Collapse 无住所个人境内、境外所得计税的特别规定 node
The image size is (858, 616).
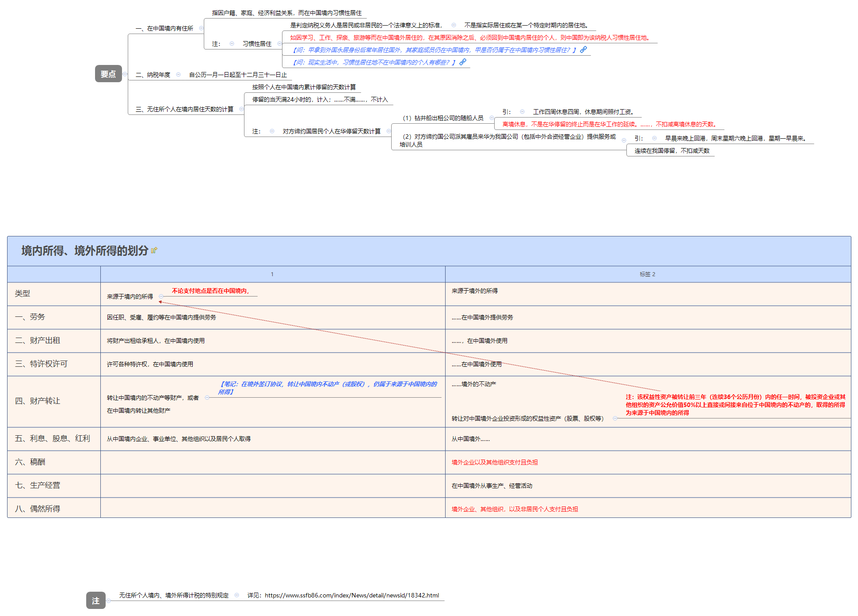point(237,595)
